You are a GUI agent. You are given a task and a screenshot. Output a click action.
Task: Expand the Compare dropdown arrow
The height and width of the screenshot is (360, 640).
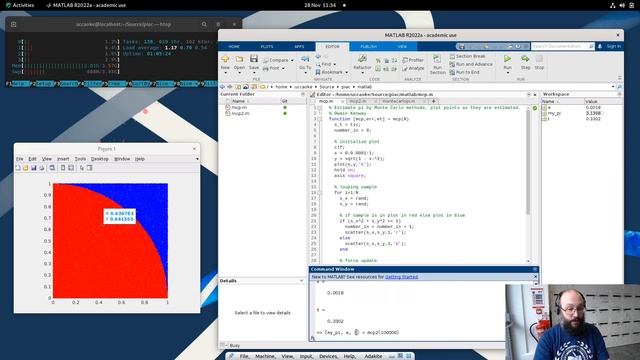[292, 60]
